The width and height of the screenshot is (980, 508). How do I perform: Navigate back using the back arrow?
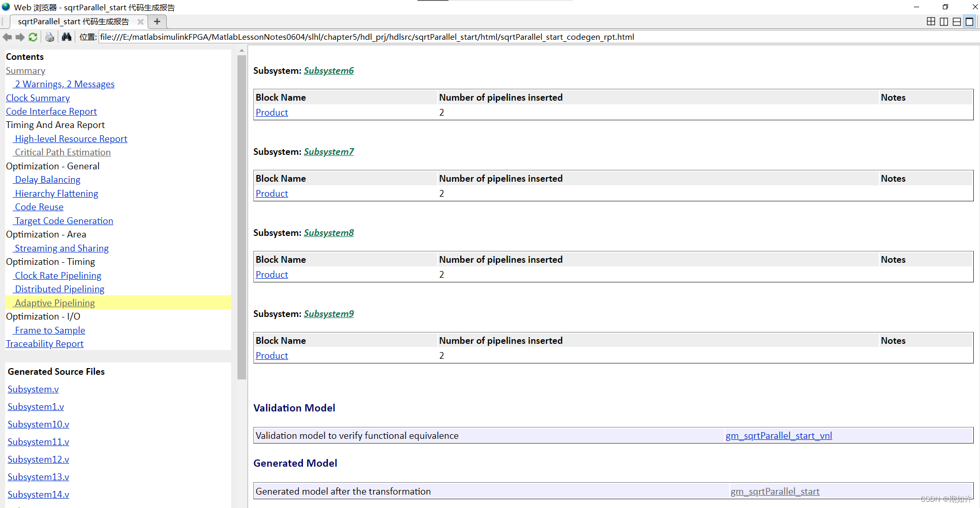[x=7, y=37]
